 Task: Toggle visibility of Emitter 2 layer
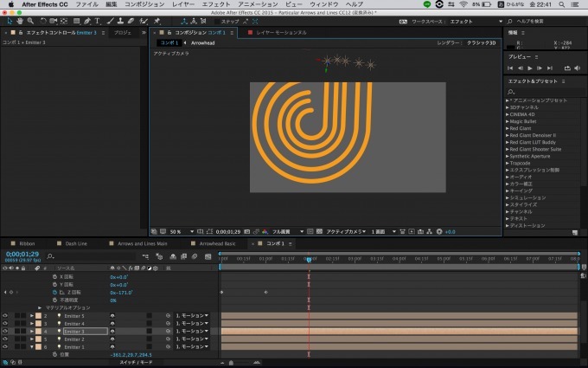(5, 339)
